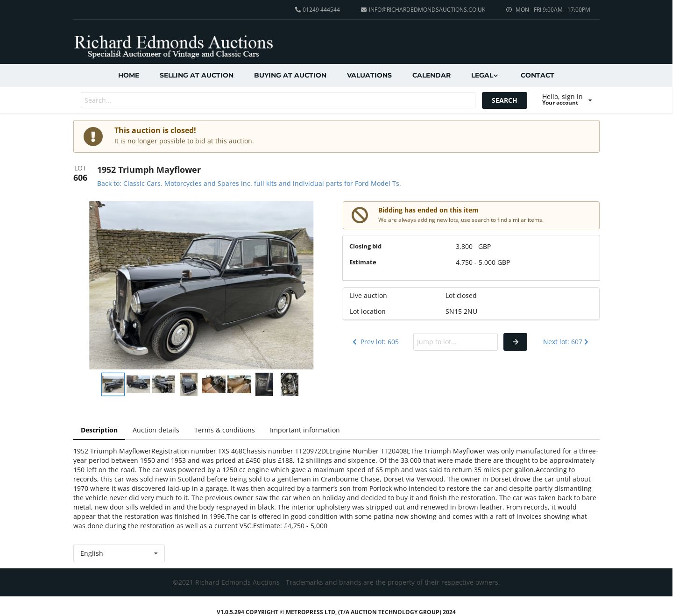The image size is (679, 616).
Task: Open the English language selector
Action: pos(119,553)
